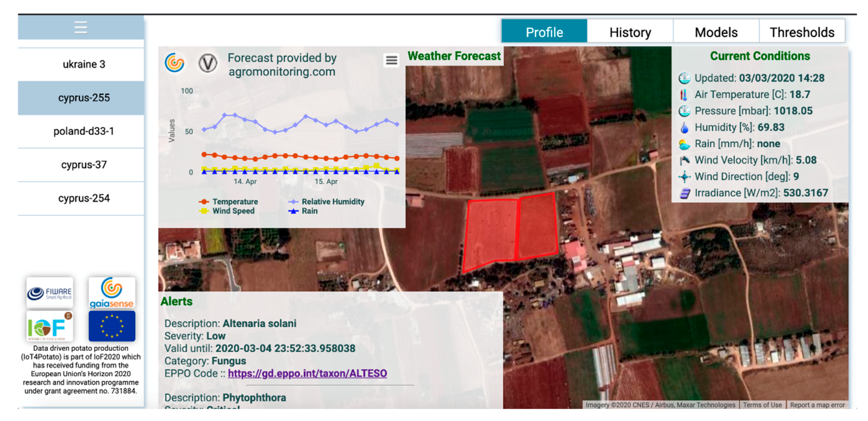Click the V logo beside forecast title

[x=207, y=63]
